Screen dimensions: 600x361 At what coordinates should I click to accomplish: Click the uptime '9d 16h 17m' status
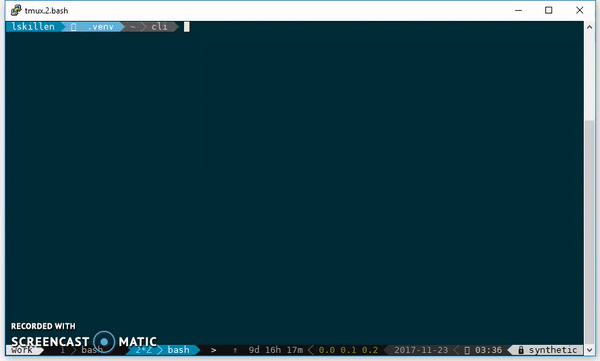(276, 350)
